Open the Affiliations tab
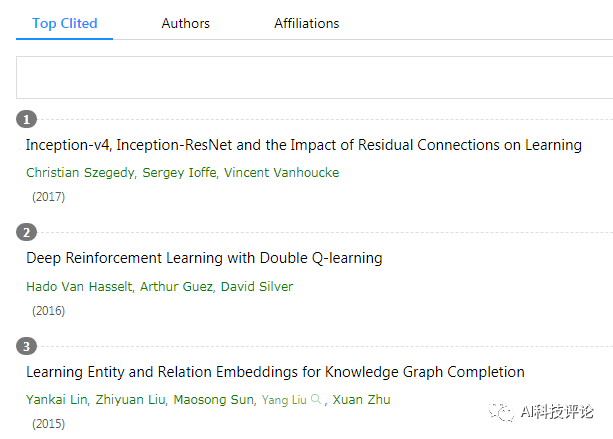 (x=306, y=23)
